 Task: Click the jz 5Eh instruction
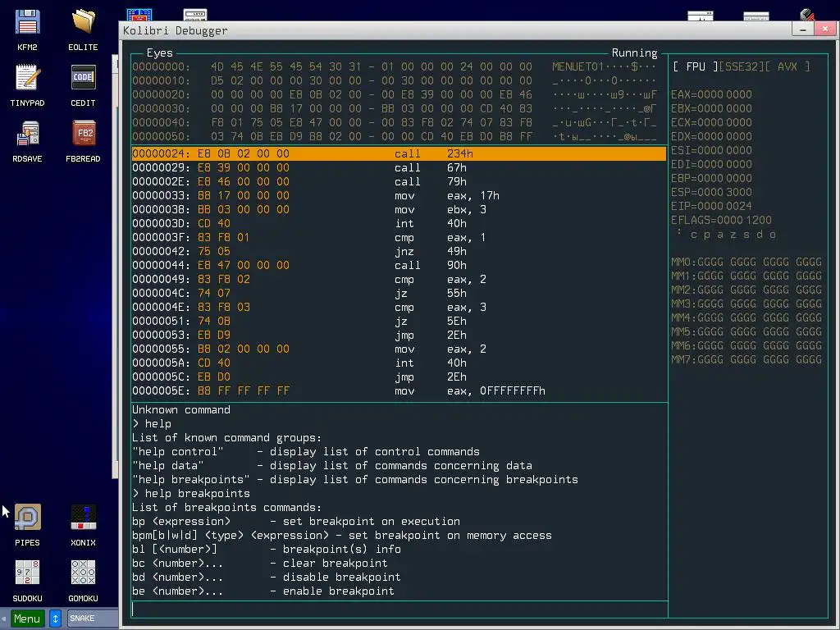(399, 321)
